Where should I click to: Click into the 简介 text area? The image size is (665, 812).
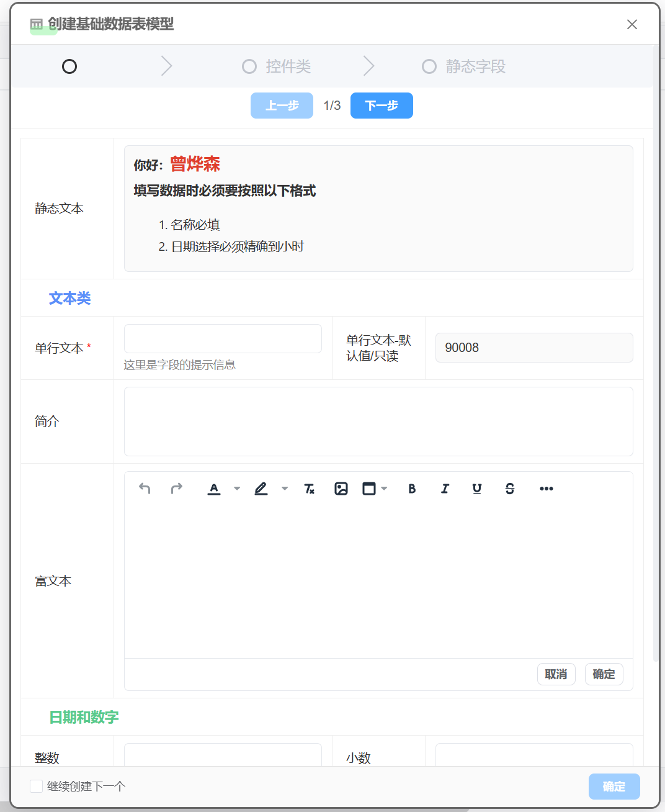[378, 422]
